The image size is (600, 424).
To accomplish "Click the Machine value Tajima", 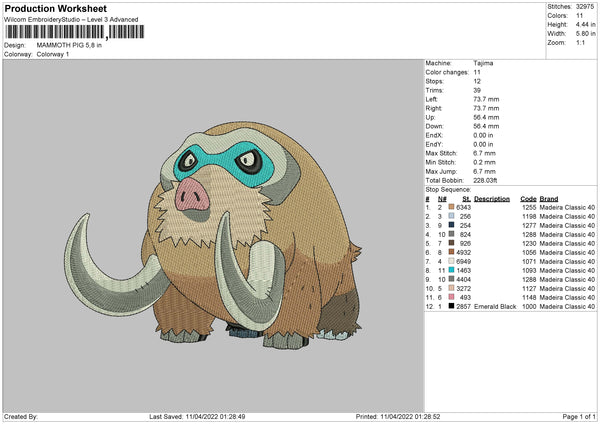I will click(x=483, y=63).
